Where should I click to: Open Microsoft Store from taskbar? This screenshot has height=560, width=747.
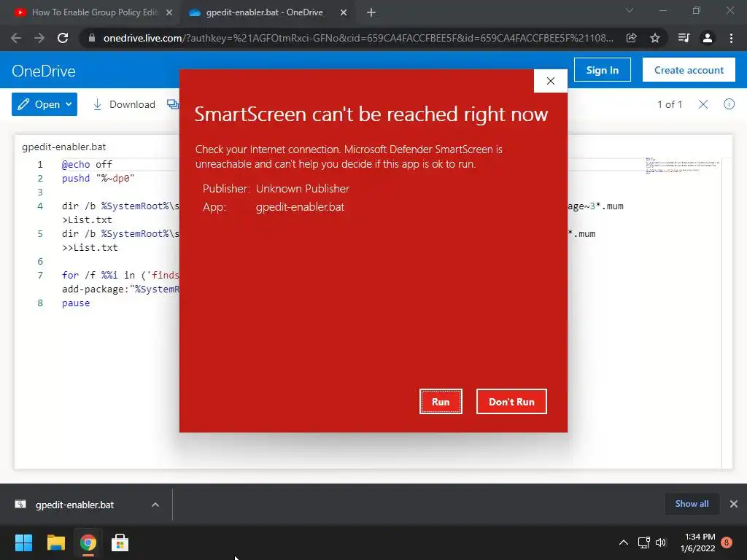point(120,542)
